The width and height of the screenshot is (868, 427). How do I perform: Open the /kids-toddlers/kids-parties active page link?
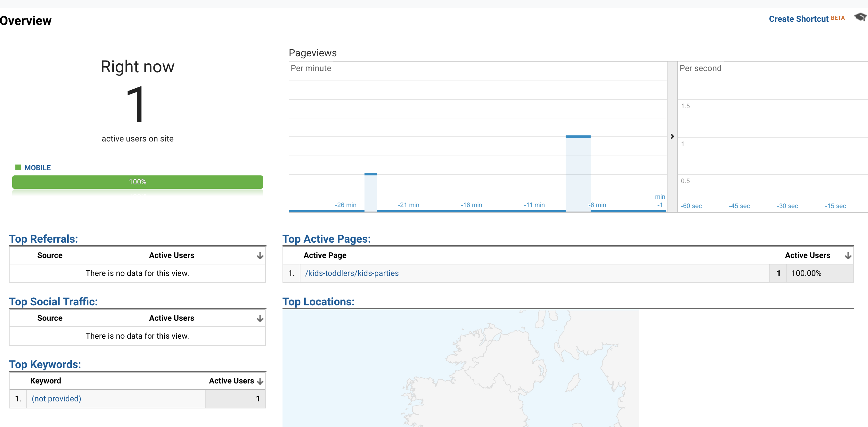351,273
